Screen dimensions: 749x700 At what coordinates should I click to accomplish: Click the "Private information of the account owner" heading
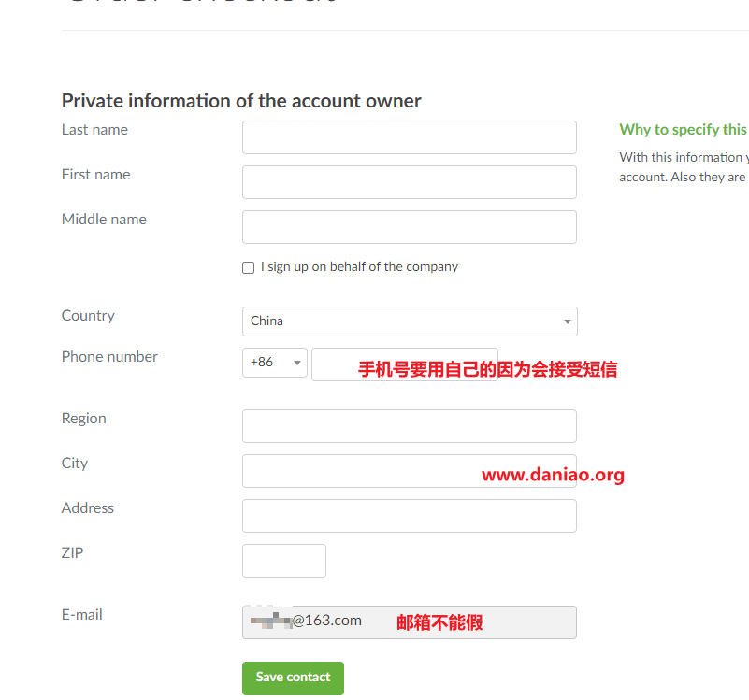[241, 101]
